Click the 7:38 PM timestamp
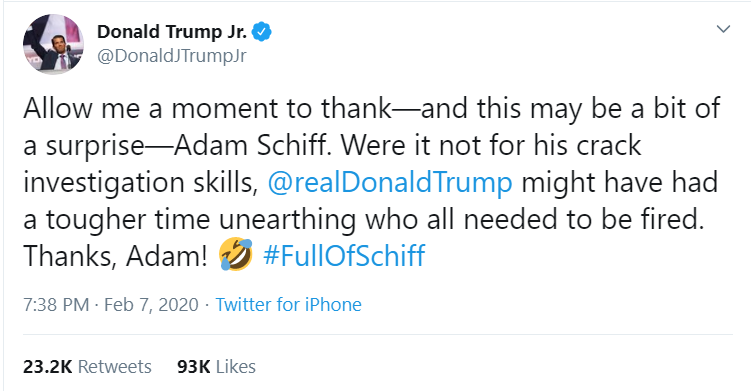 [56, 305]
